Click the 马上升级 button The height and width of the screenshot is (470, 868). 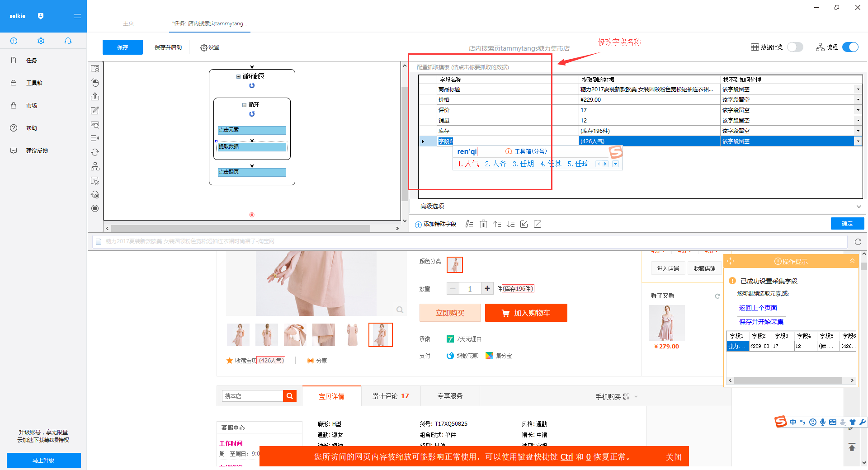[x=43, y=461]
